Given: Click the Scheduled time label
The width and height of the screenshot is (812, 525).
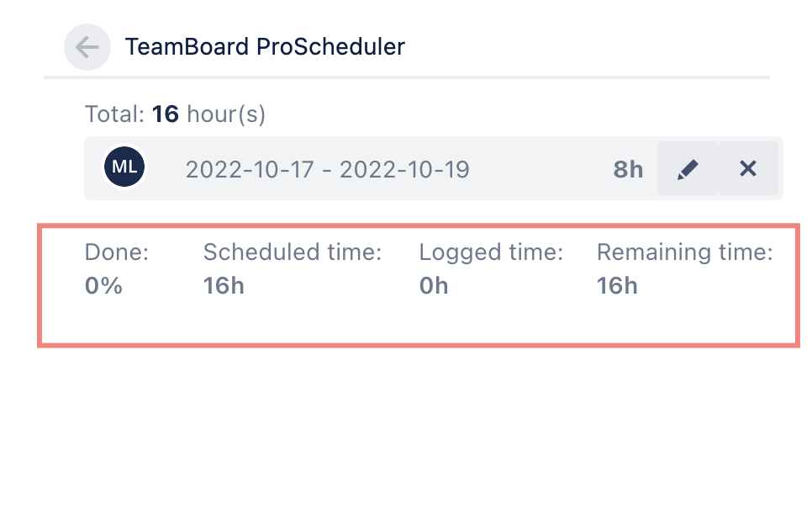Looking at the screenshot, I should [x=293, y=252].
